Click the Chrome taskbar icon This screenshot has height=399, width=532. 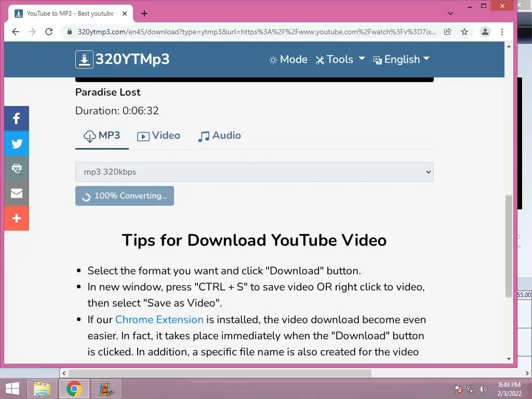(74, 389)
